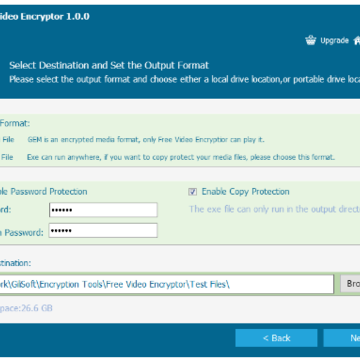This screenshot has height=360, width=360.
Task: Select the Exe File format option
Action: pyautogui.click(x=7, y=157)
